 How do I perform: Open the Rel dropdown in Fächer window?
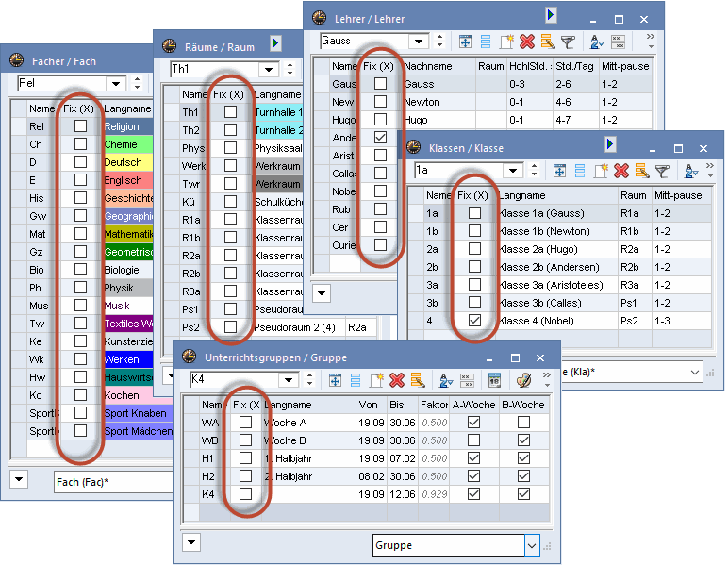click(x=116, y=84)
